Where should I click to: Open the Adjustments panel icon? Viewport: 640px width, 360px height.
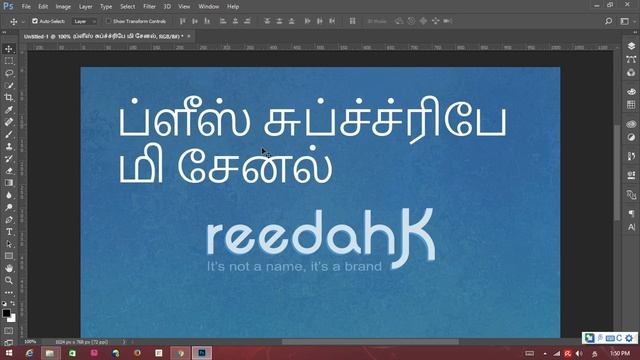click(631, 138)
